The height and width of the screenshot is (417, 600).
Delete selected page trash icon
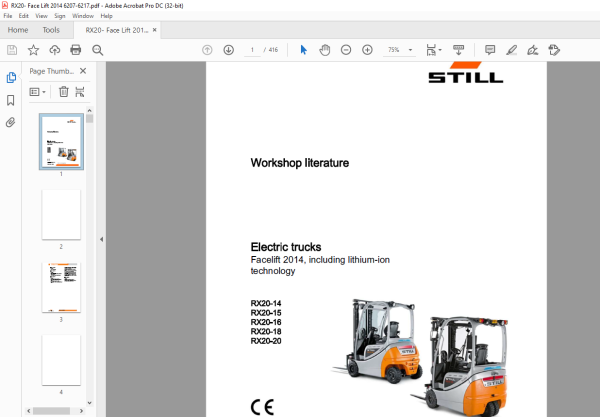coord(64,92)
